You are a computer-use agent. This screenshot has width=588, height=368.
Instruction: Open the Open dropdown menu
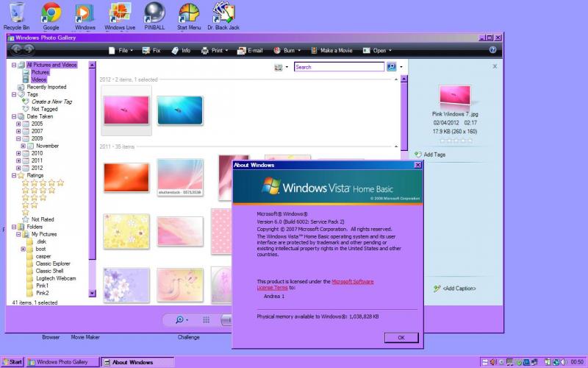click(377, 50)
